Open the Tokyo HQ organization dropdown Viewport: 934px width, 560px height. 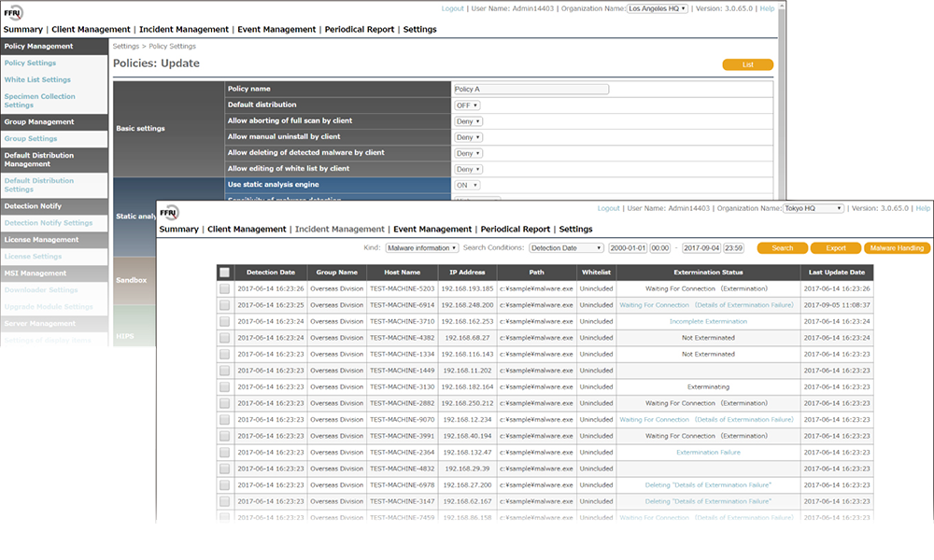click(x=814, y=208)
